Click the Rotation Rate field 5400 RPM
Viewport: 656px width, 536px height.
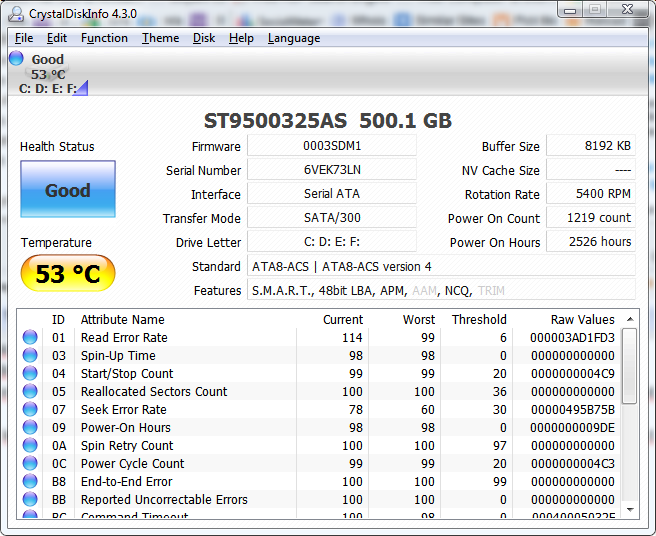point(591,194)
